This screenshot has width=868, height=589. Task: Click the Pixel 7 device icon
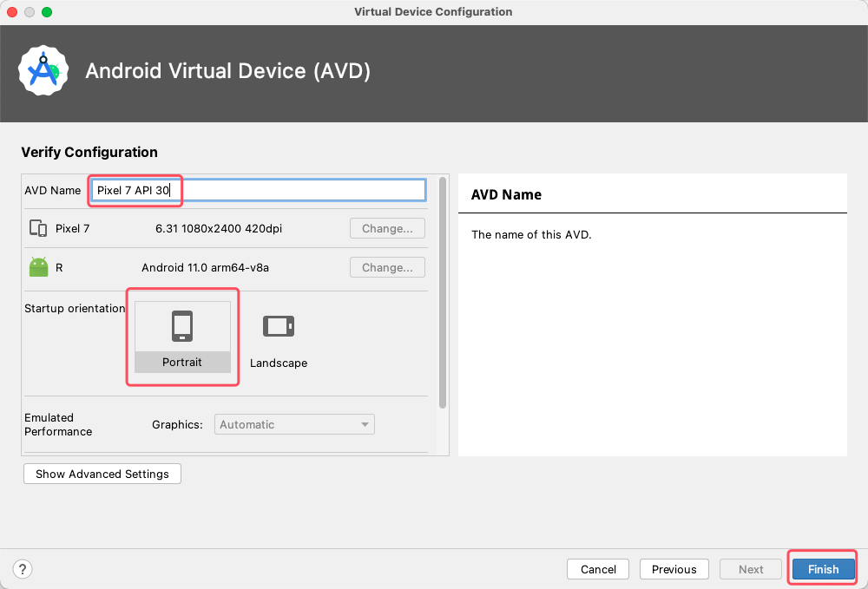coord(38,228)
